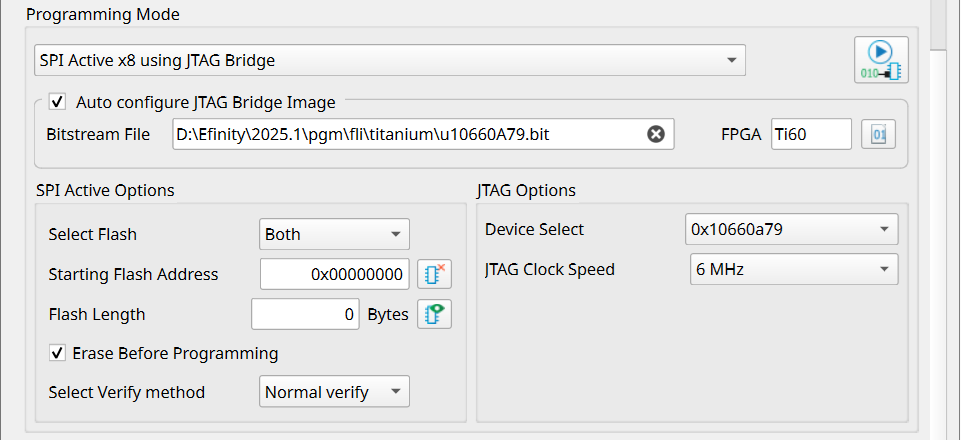Click the Flash Length input field

305,314
